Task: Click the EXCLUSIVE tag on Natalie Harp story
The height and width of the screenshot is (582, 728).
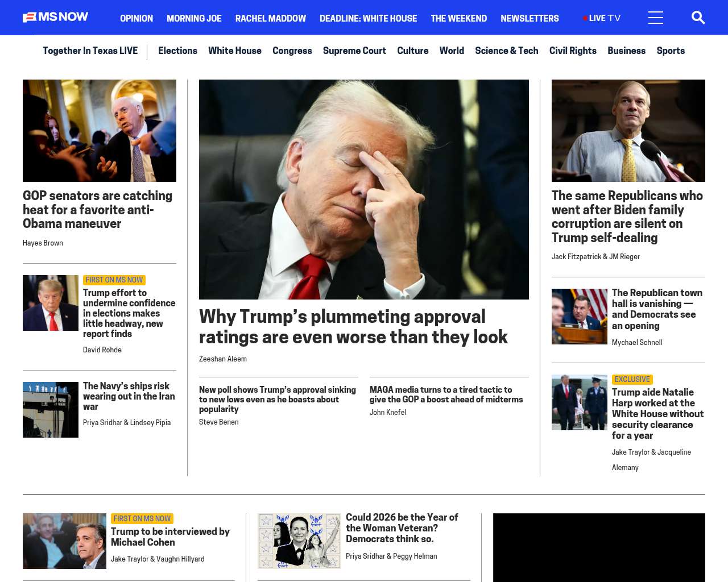Action: (632, 379)
